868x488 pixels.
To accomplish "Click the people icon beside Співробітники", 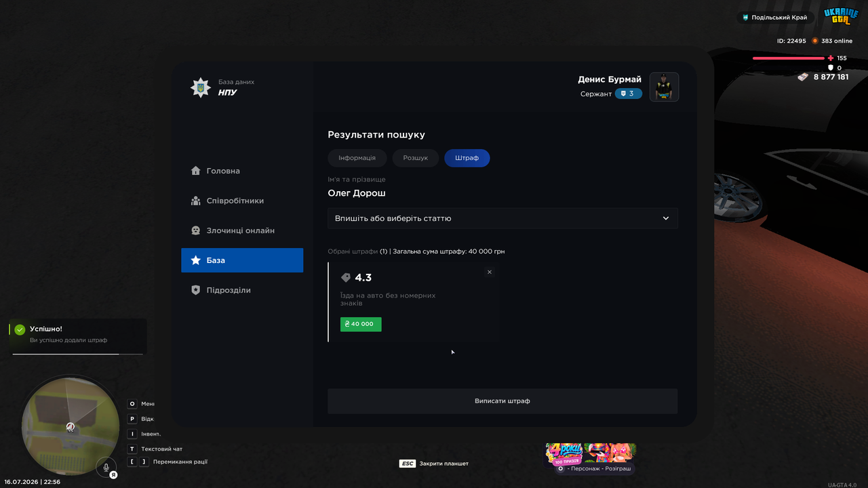I will click(x=196, y=201).
